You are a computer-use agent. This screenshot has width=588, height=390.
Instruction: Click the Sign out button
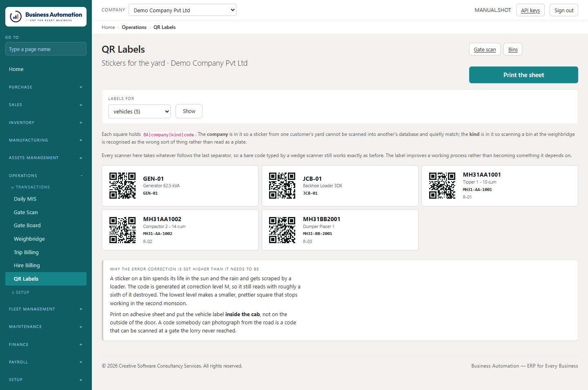[564, 10]
